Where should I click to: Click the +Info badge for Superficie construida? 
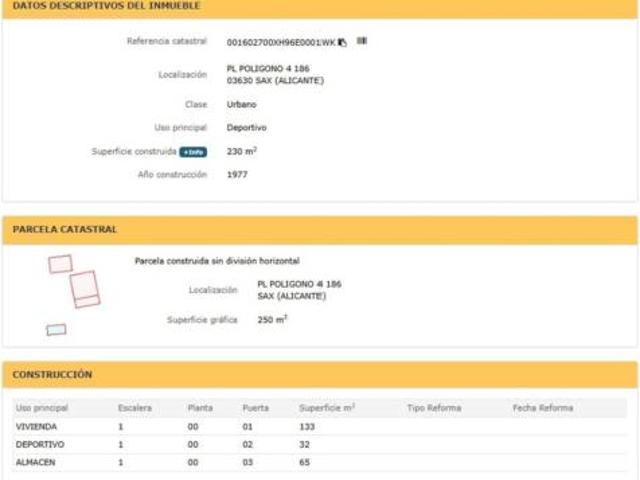pyautogui.click(x=193, y=152)
